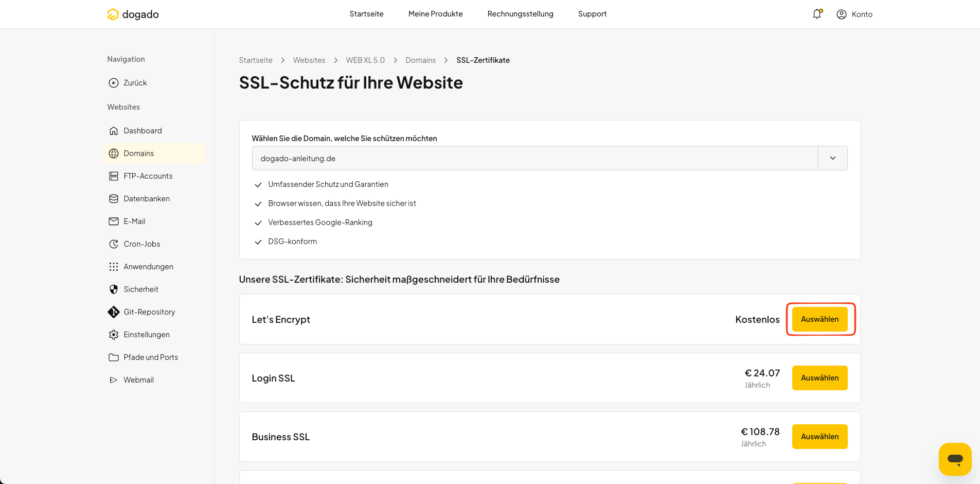
Task: Click the Datenbanken database icon
Action: pyautogui.click(x=114, y=199)
